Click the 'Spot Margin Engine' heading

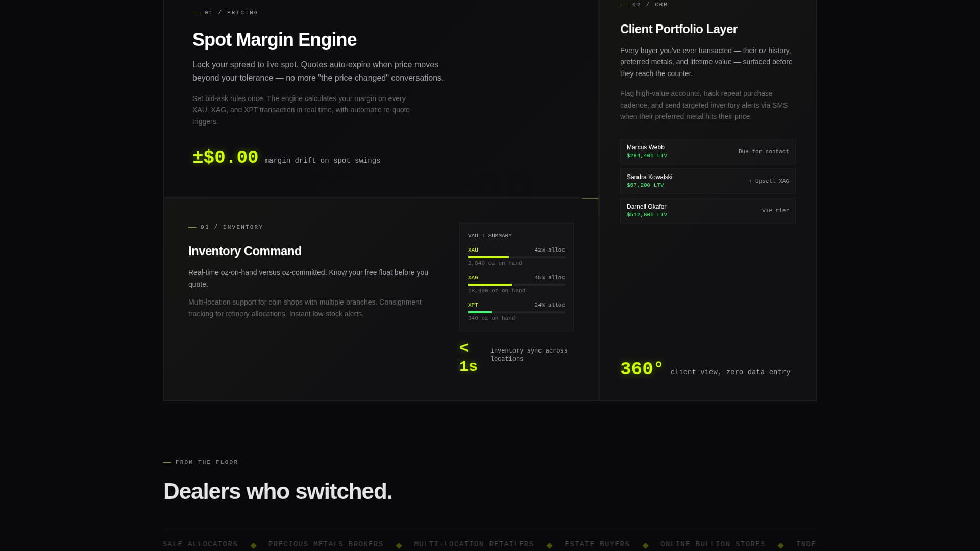pyautogui.click(x=275, y=40)
